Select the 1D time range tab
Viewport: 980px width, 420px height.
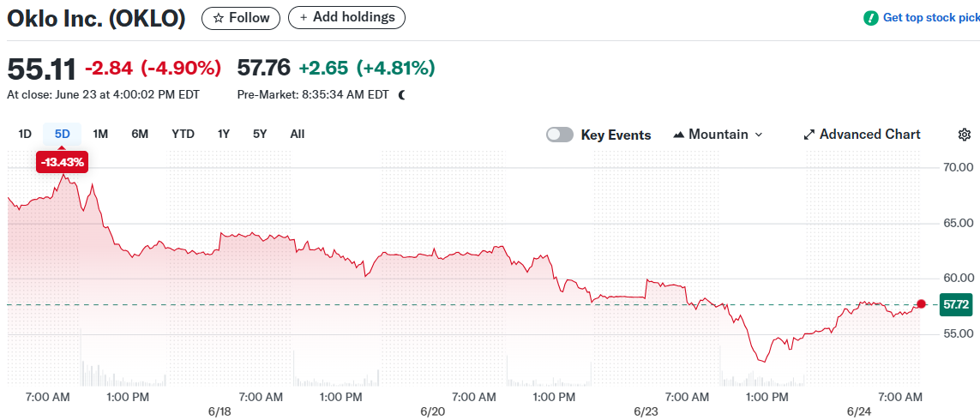pyautogui.click(x=25, y=134)
